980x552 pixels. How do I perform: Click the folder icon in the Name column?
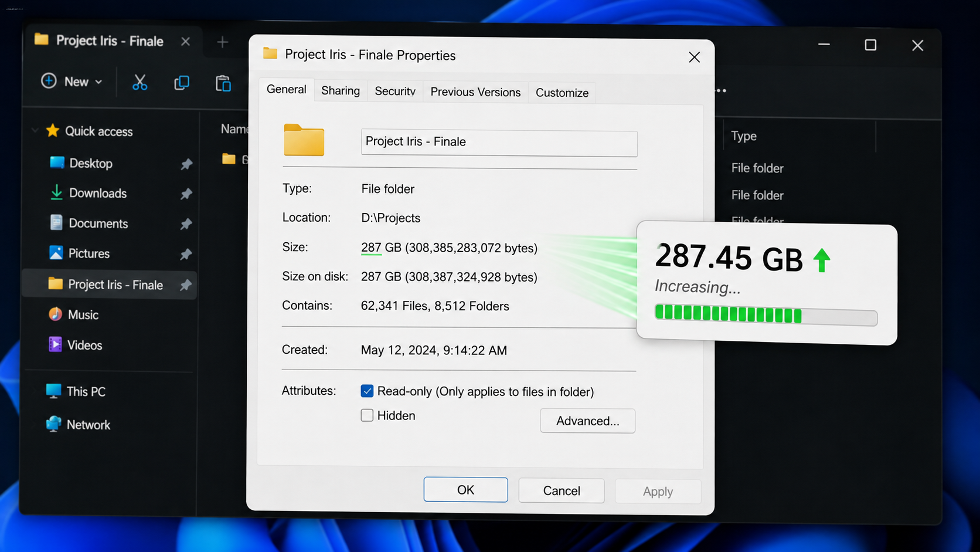tap(229, 159)
